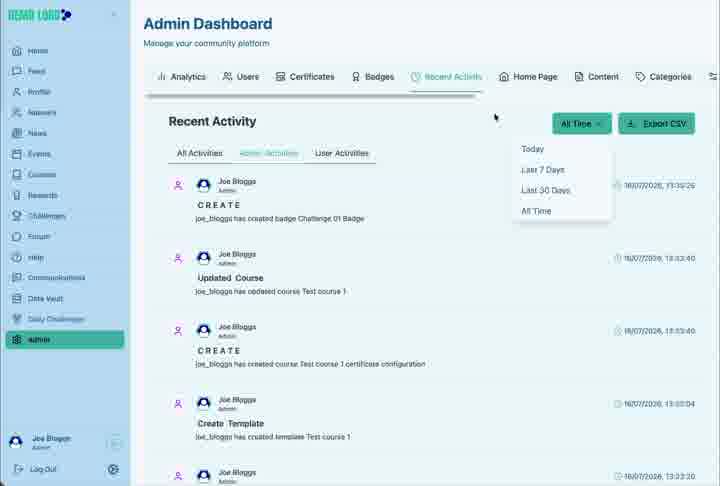Click avatar on the Challenge 01 Badge activity
The height and width of the screenshot is (486, 720).
point(203,185)
